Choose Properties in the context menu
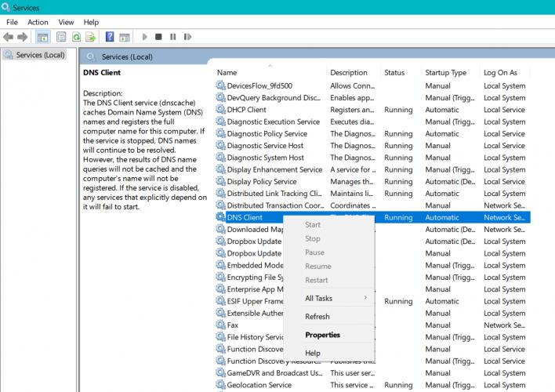Screen dimensions: 555x392 click(322, 335)
